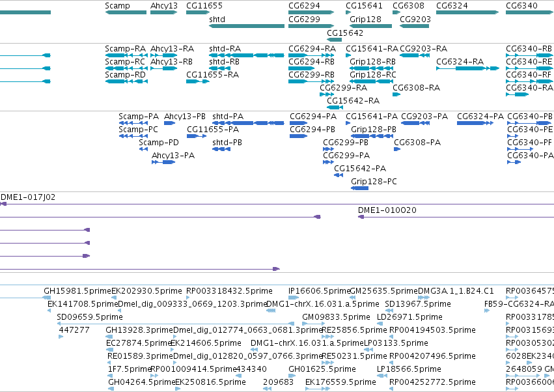The image size is (554, 392).
Task: Choose transcript CG9203-RA
Action: point(423,49)
